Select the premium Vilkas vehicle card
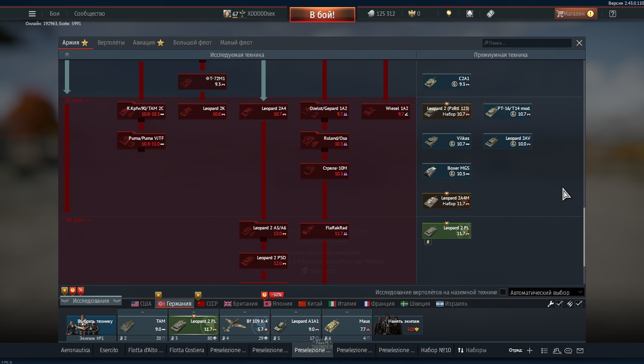This screenshot has width=644, height=364. pyautogui.click(x=447, y=141)
